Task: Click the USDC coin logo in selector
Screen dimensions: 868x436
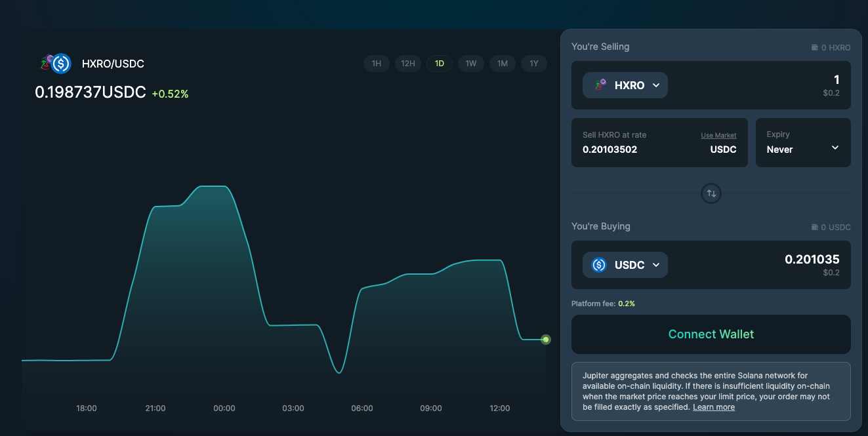Action: 599,265
